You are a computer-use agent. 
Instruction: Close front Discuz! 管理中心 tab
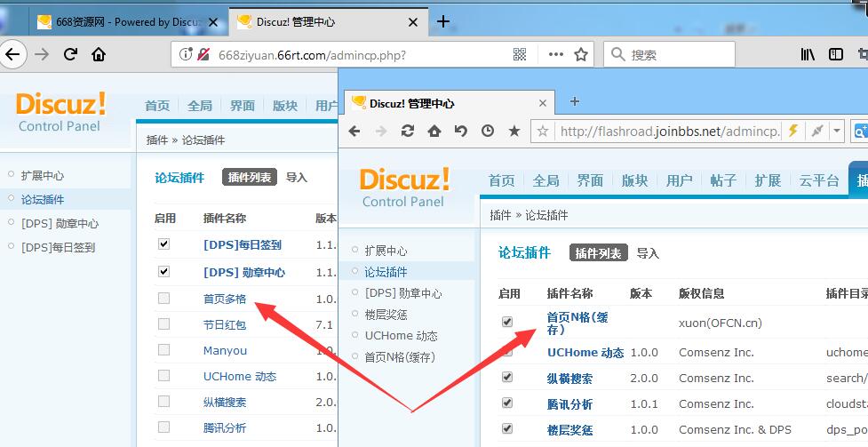point(543,103)
